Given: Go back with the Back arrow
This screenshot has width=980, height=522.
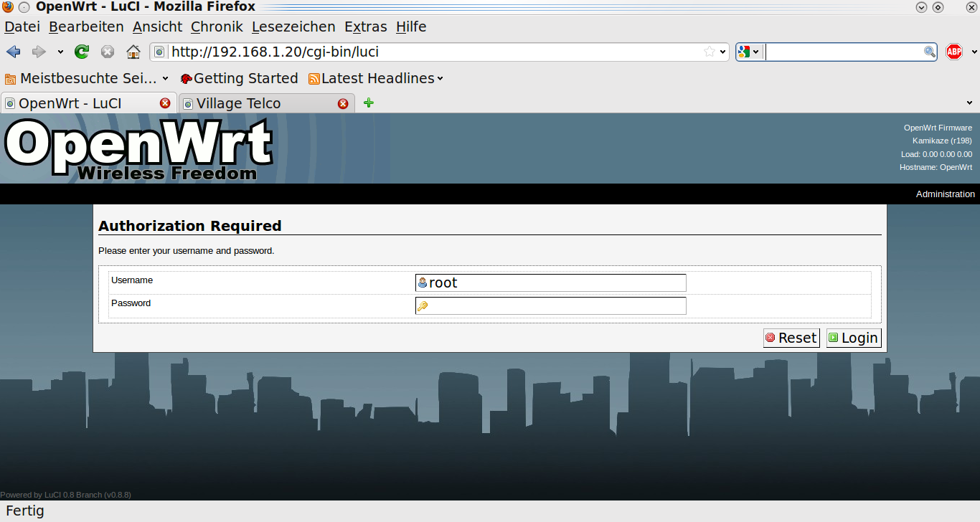Looking at the screenshot, I should 14,52.
